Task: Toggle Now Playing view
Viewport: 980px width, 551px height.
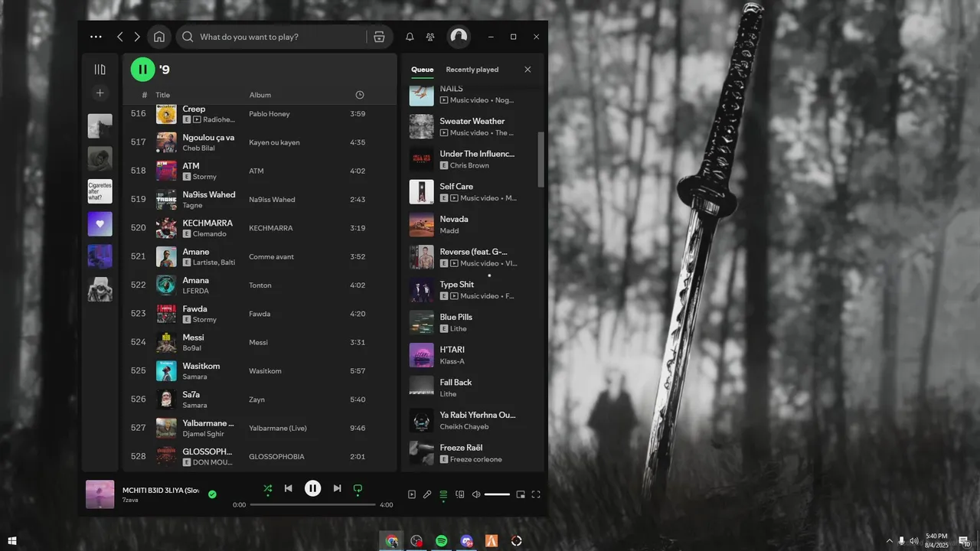Action: pos(412,494)
